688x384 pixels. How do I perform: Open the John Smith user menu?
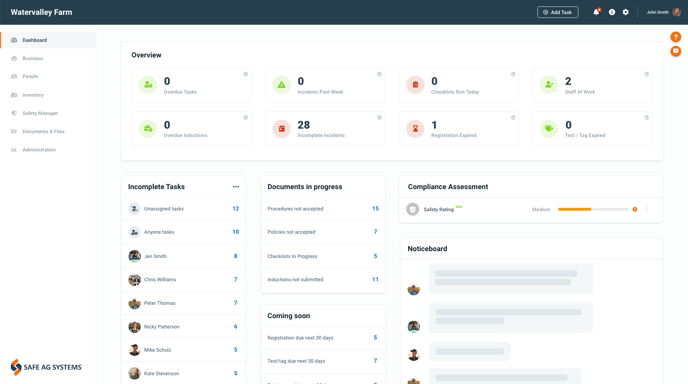[x=663, y=12]
